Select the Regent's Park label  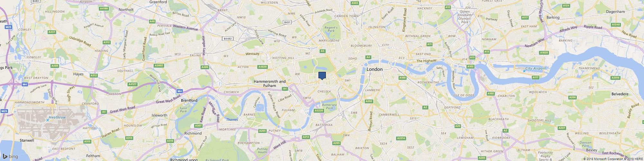[x=330, y=29]
